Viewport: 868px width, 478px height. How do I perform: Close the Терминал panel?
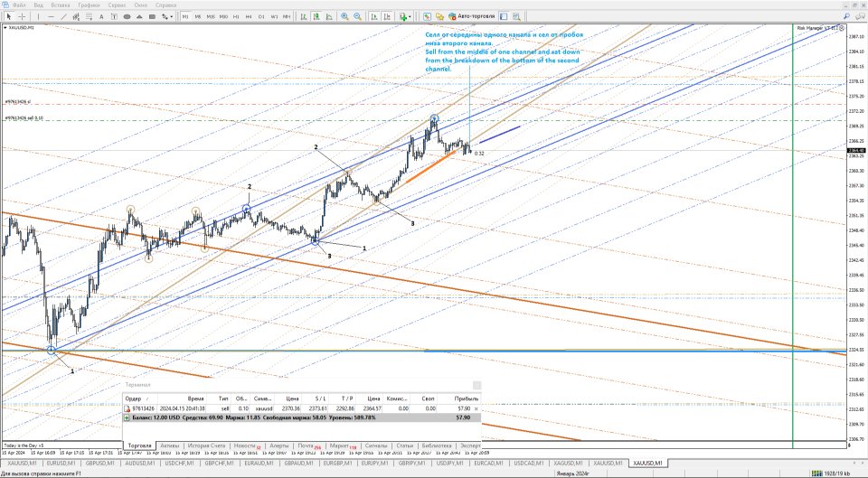click(476, 385)
